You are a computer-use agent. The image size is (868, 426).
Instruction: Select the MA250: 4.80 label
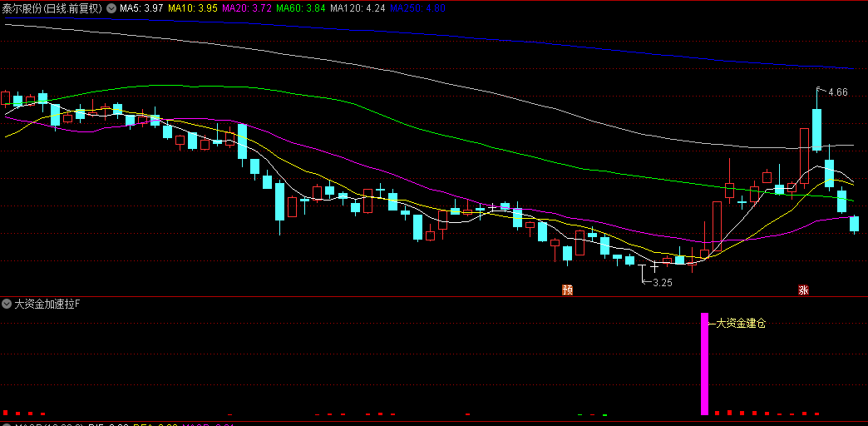tap(417, 8)
